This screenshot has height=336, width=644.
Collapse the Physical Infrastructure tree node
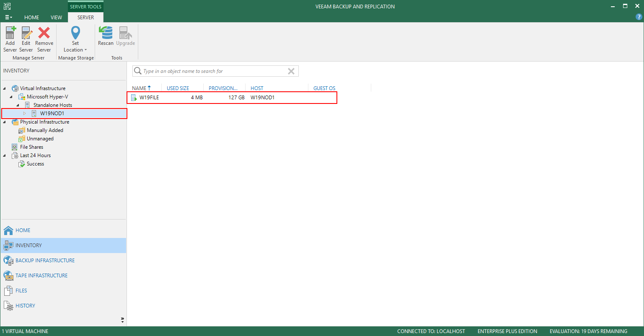(x=5, y=122)
